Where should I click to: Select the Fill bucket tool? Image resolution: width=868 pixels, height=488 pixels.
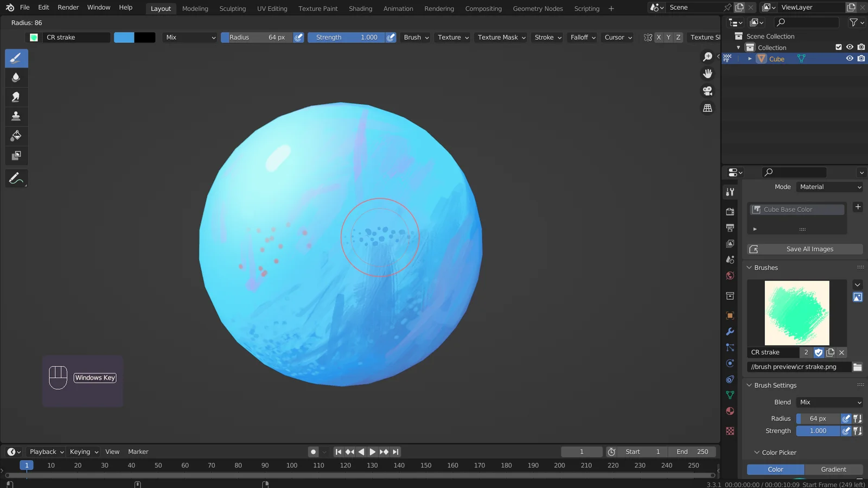tap(16, 136)
